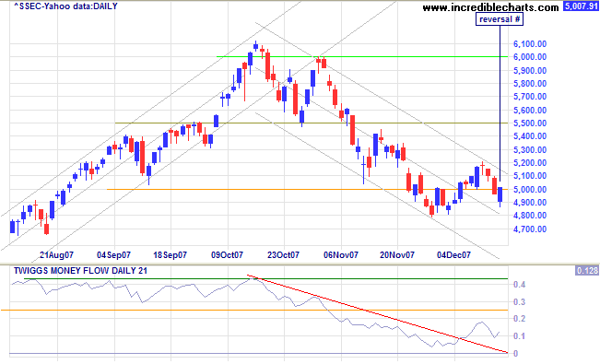Click the 18Sep07 date axis label

tap(170, 255)
